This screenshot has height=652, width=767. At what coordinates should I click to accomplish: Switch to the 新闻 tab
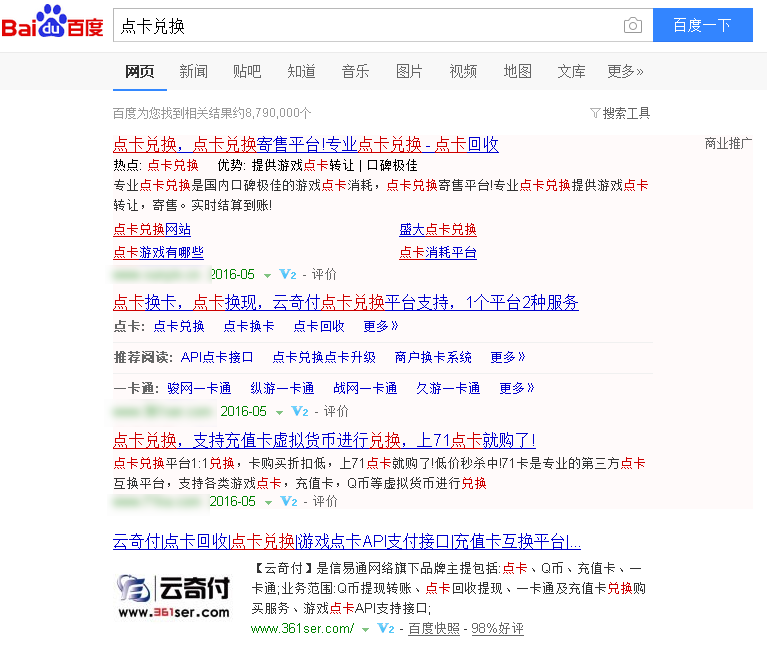pos(194,71)
